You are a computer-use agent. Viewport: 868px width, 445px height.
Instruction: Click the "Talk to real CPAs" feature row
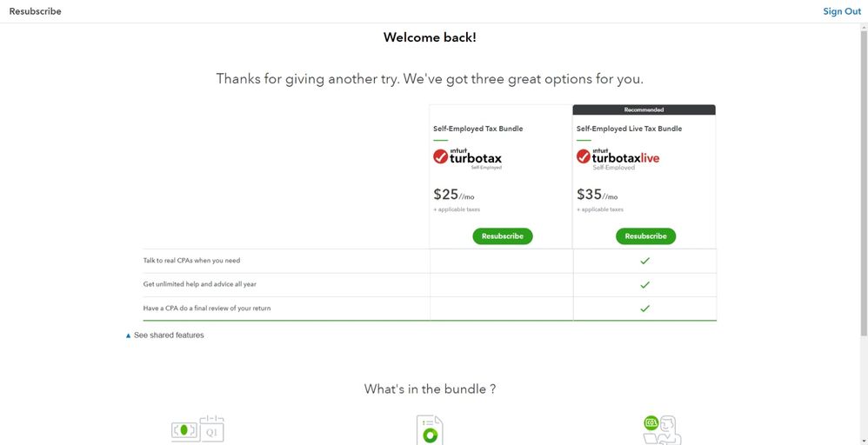pyautogui.click(x=191, y=261)
